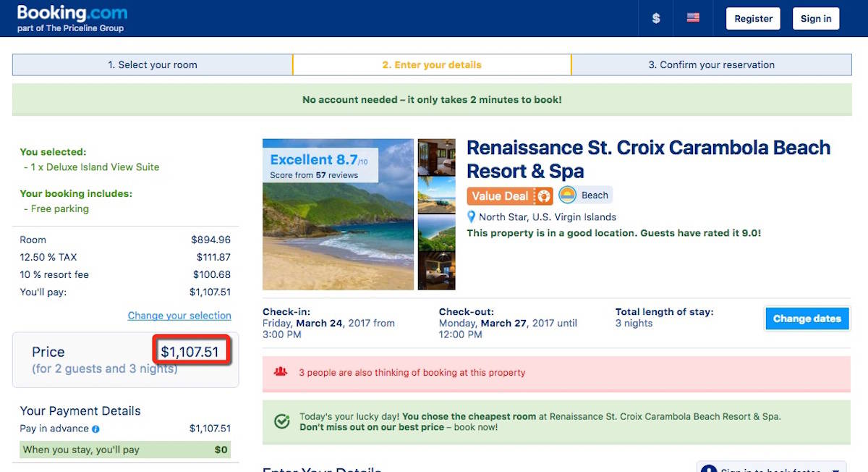Click the Value Deal badge
Viewport: 868px width, 472px height.
(510, 195)
